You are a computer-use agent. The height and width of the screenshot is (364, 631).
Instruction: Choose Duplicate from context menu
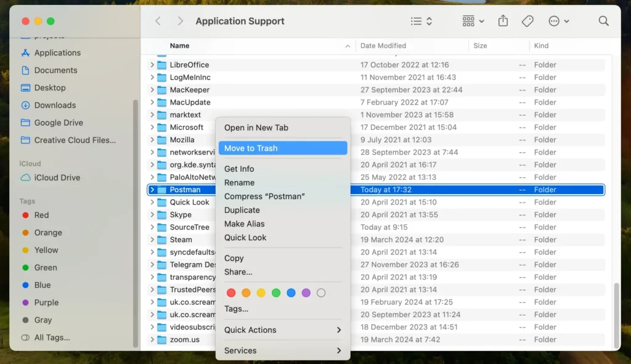pyautogui.click(x=283, y=210)
